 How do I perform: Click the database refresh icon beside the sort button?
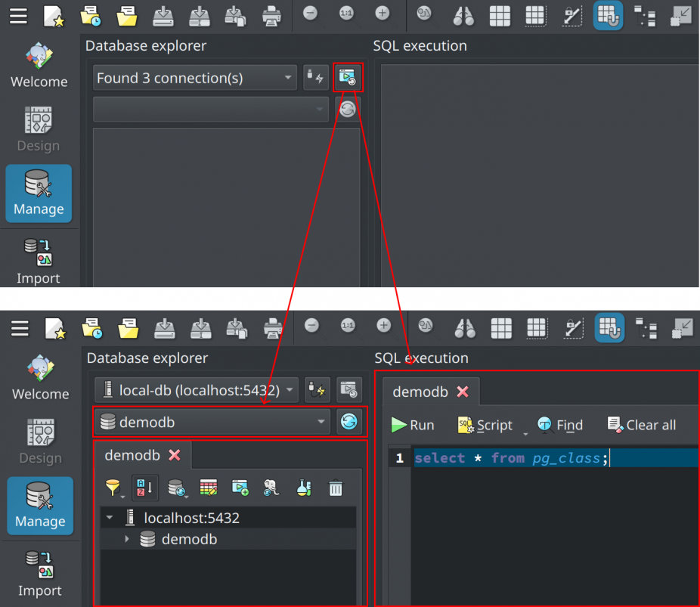(177, 488)
